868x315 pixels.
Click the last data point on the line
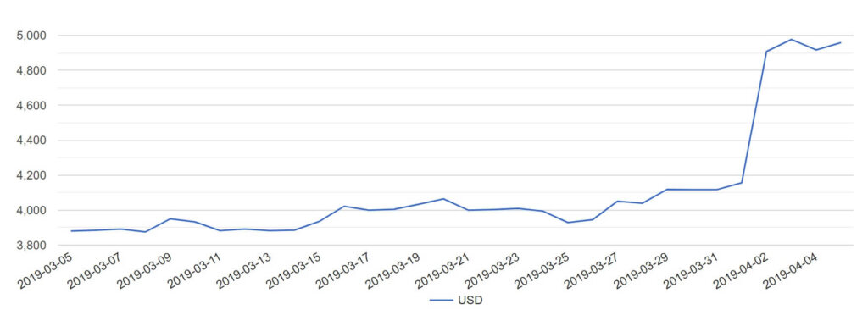pyautogui.click(x=841, y=42)
